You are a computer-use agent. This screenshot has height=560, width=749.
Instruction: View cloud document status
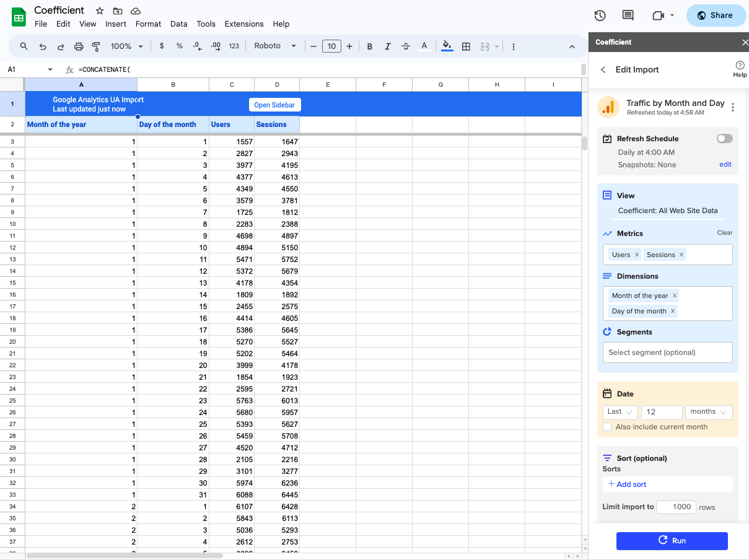click(x=136, y=11)
